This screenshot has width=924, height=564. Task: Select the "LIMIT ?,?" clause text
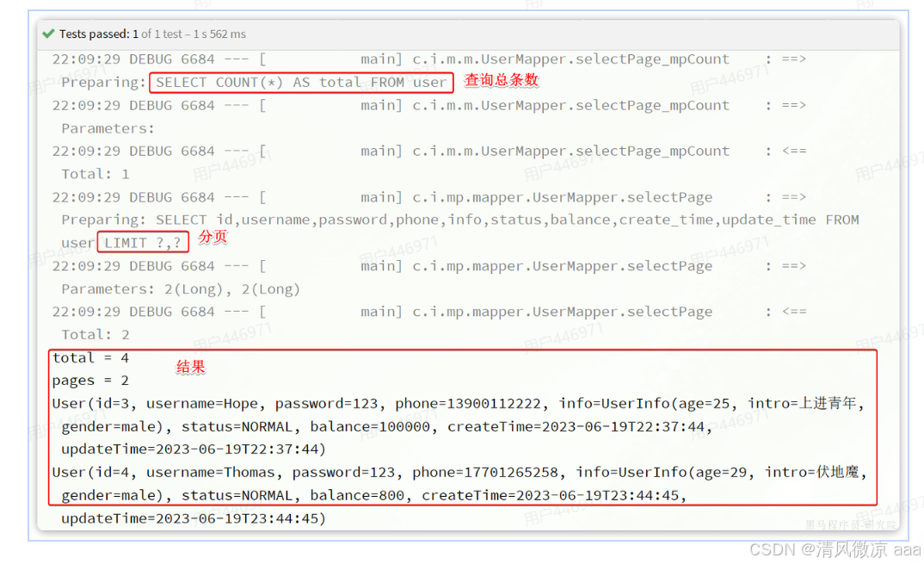click(x=143, y=243)
